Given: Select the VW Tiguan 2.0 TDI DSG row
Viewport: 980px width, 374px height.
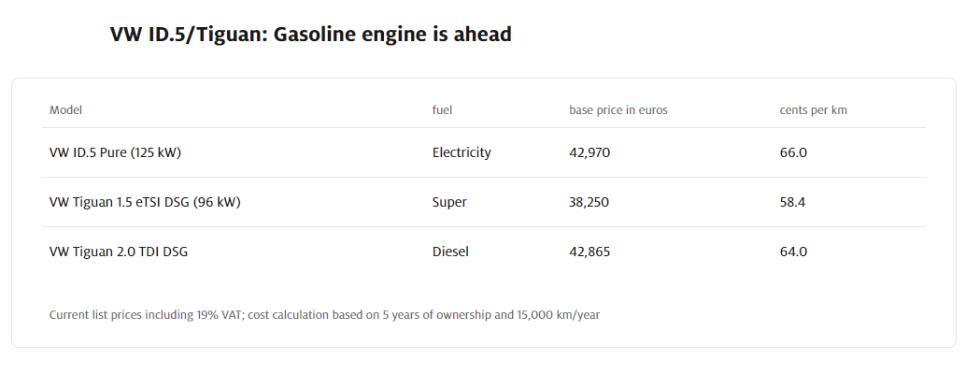Looking at the screenshot, I should pyautogui.click(x=484, y=252).
